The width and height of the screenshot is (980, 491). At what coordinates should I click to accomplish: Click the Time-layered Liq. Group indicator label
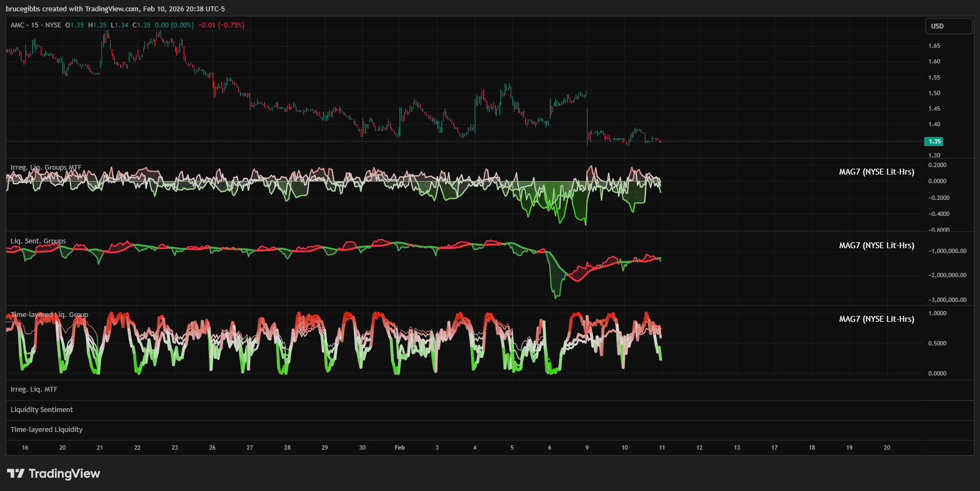coord(49,315)
